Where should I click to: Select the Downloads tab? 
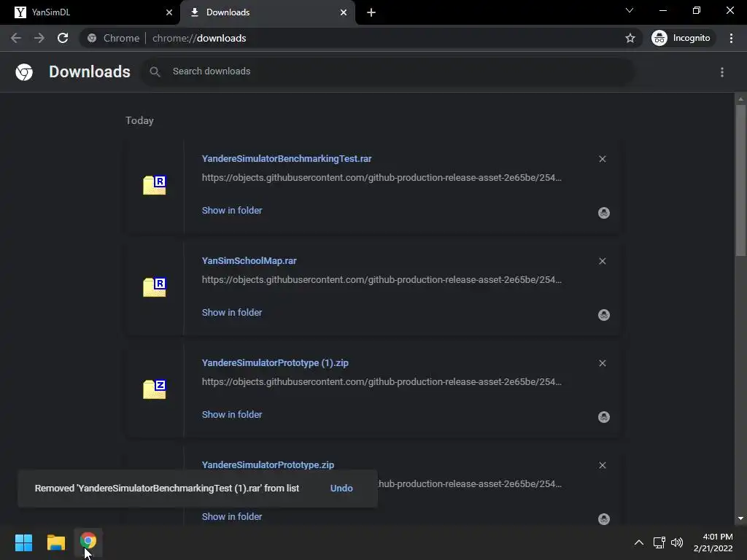coord(267,12)
